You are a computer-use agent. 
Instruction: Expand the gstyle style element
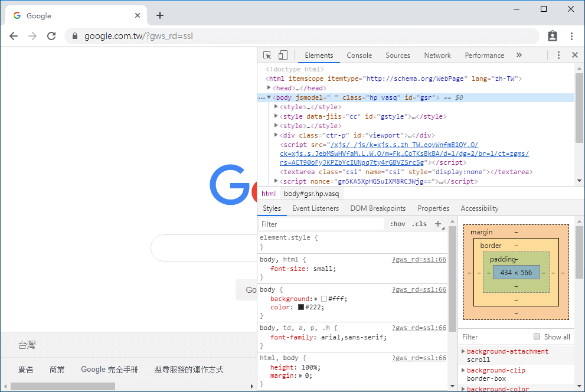click(x=276, y=116)
